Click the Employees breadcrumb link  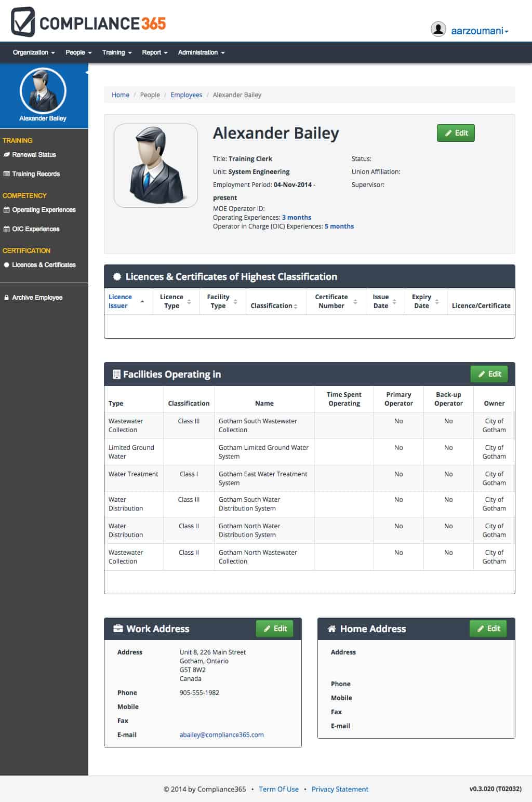(x=186, y=95)
